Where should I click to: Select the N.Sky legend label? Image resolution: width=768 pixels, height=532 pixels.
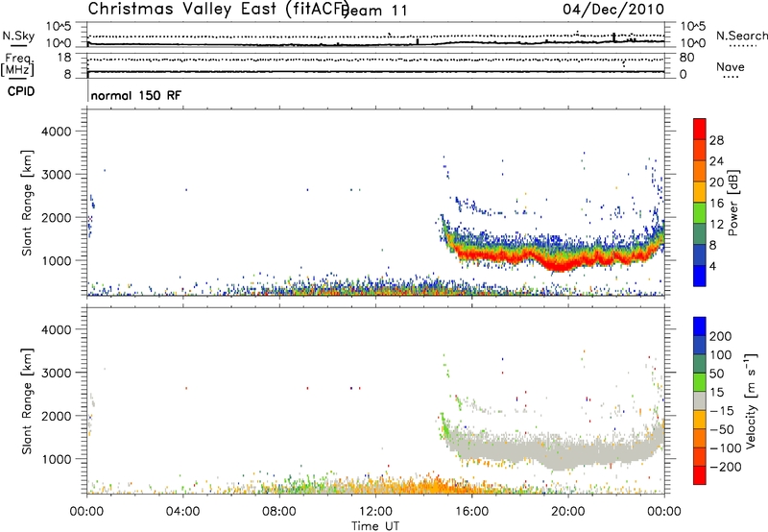18,36
